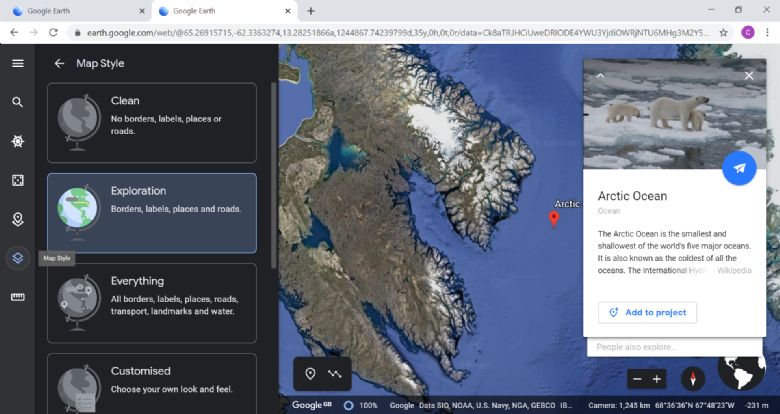Click the 100% loading status indicator
This screenshot has width=780, height=414.
[x=361, y=406]
